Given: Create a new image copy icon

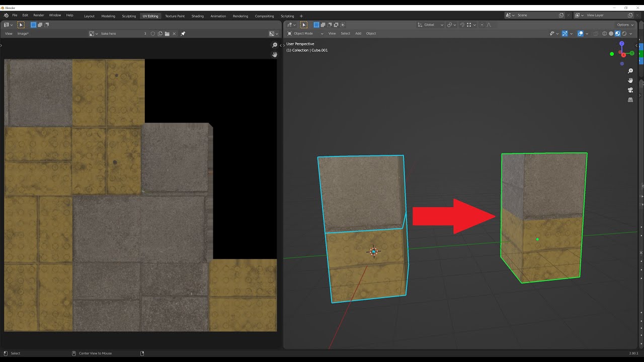Looking at the screenshot, I should 160,34.
